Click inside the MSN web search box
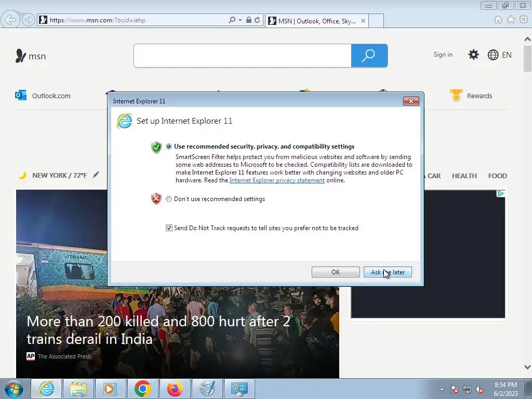The image size is (532, 399). click(243, 56)
